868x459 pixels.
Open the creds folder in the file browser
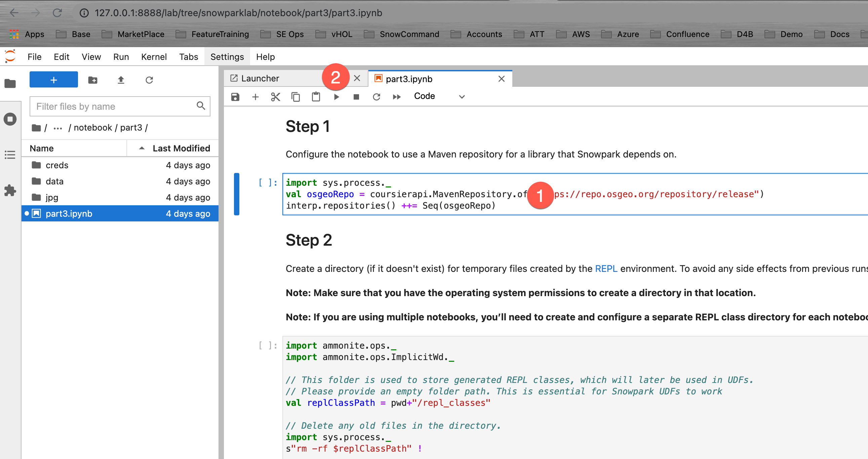tap(56, 165)
